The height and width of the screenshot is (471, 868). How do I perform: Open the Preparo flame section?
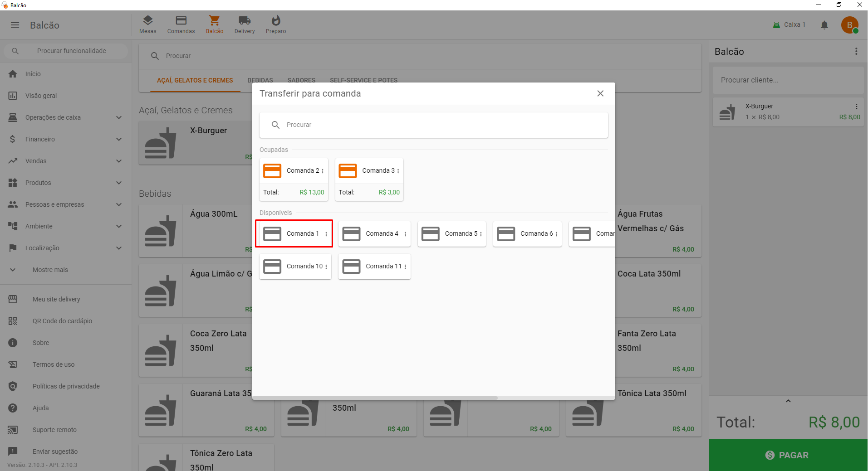click(x=276, y=25)
